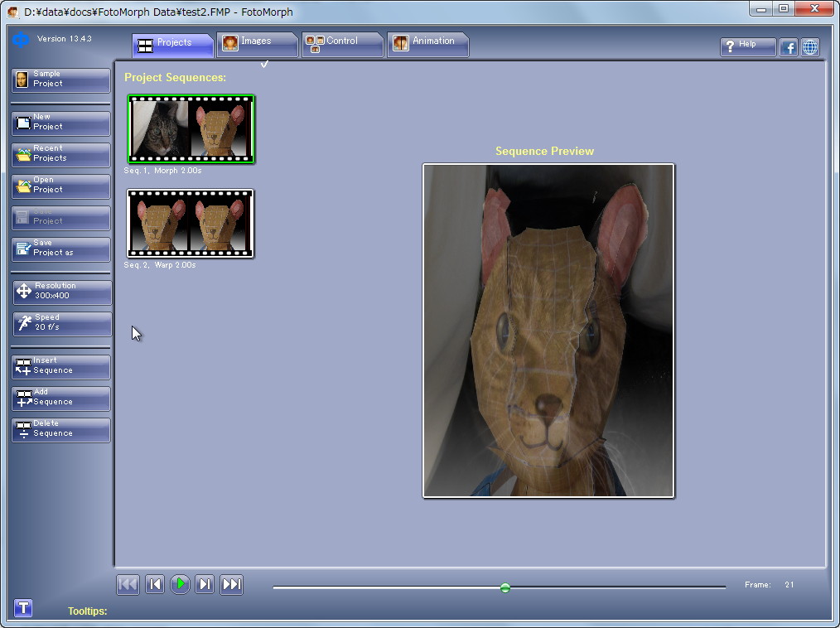Open the website globe icon

[x=810, y=47]
